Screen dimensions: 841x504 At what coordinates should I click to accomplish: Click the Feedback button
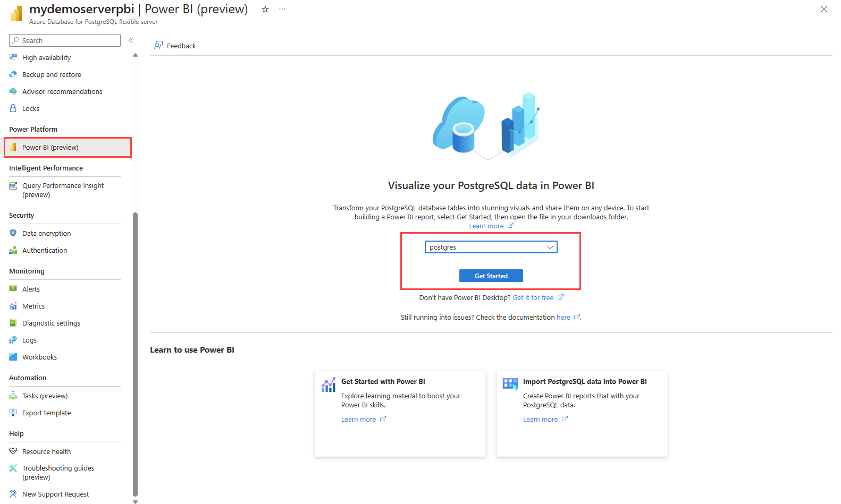tap(175, 46)
